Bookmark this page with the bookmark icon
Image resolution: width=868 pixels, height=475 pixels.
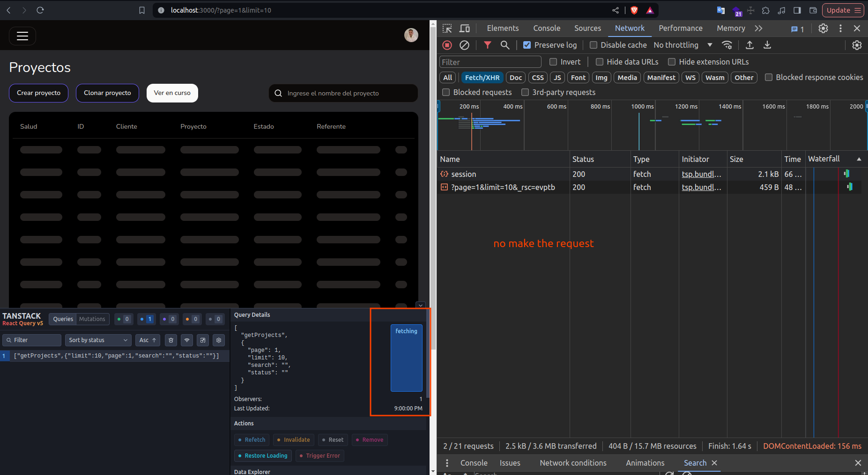click(x=142, y=10)
